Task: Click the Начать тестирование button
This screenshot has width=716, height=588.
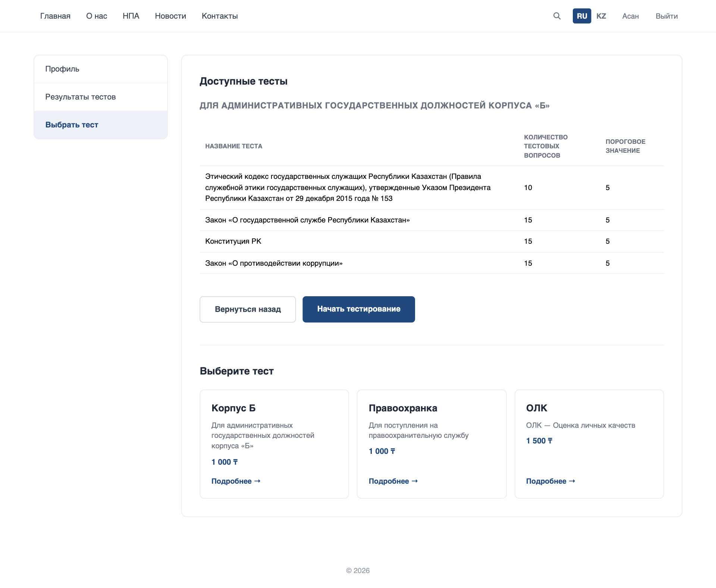Action: [358, 309]
